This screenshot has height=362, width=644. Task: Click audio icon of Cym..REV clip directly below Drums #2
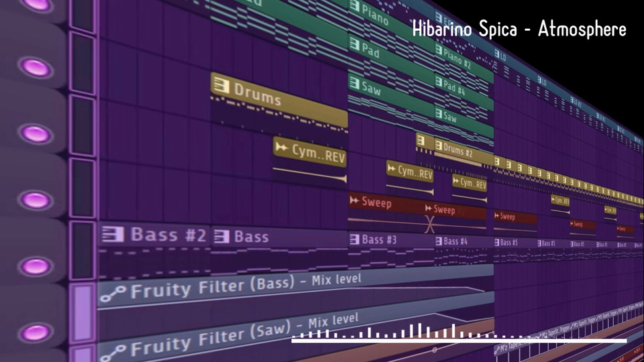(456, 180)
